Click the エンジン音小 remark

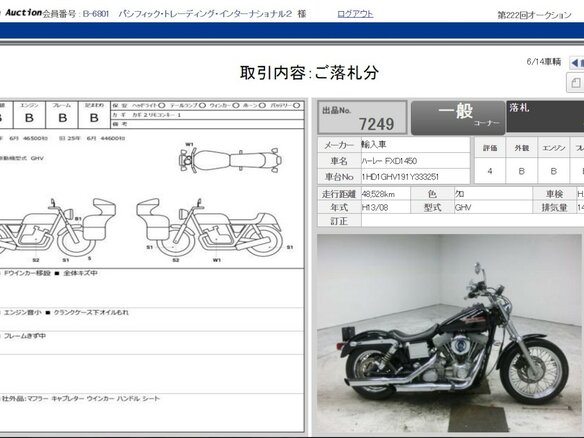pos(22,312)
